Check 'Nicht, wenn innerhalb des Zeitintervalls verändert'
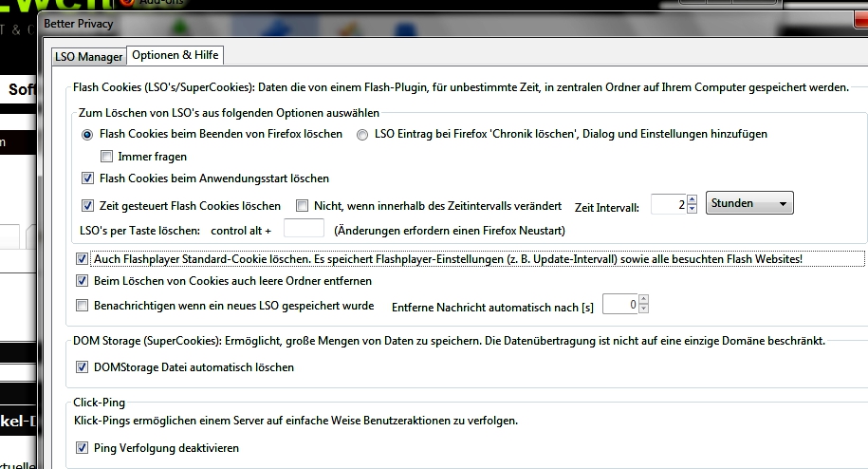Viewport: 868px width, 469px height. click(x=302, y=206)
